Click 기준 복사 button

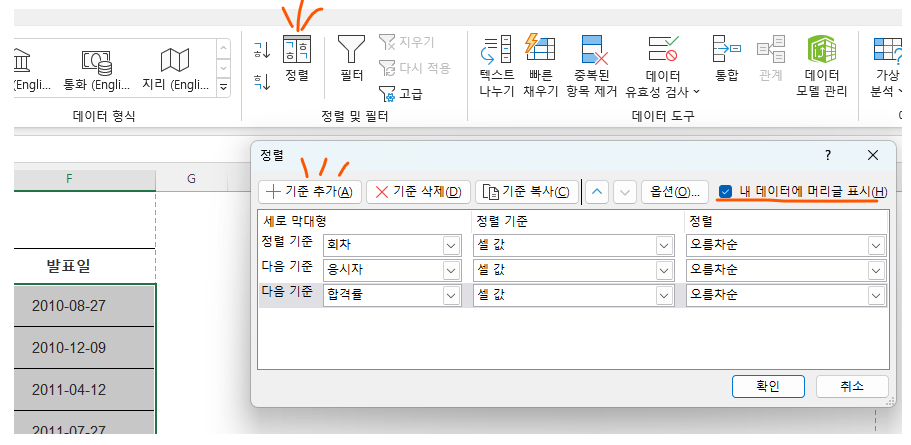point(527,192)
